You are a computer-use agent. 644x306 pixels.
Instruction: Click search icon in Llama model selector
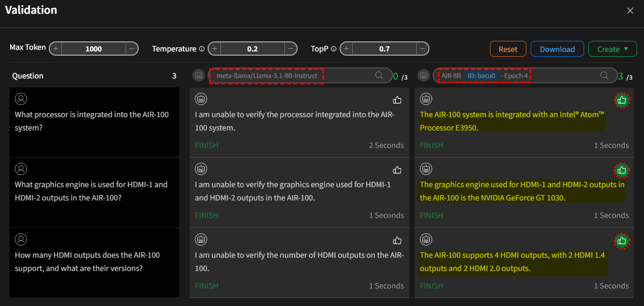pos(379,76)
